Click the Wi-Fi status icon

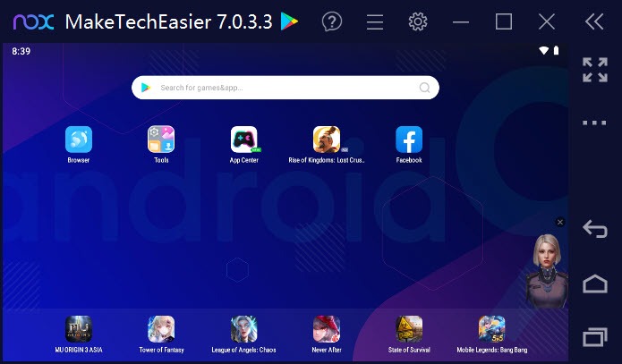tap(543, 50)
